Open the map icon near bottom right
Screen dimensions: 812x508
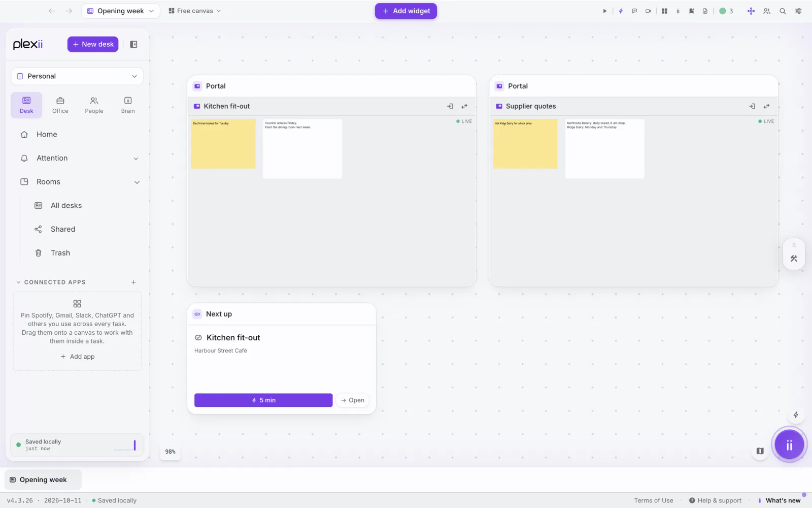760,451
